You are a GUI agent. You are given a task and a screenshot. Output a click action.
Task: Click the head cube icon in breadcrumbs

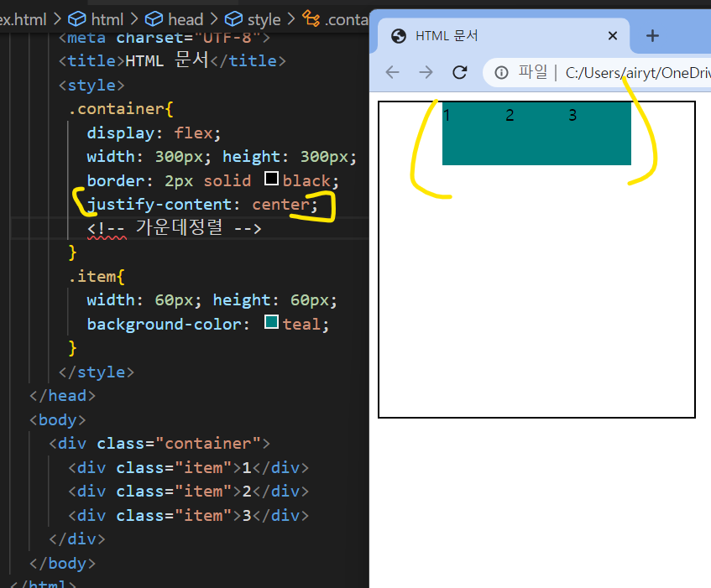pos(154,19)
